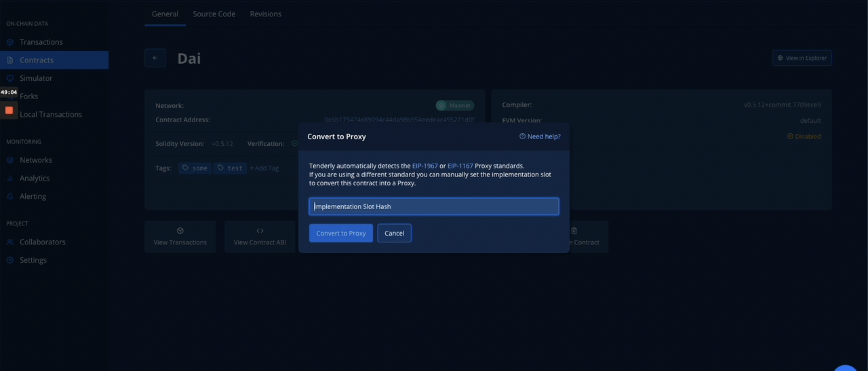Image resolution: width=868 pixels, height=371 pixels.
Task: Open Need help? link in dialog
Action: point(540,137)
